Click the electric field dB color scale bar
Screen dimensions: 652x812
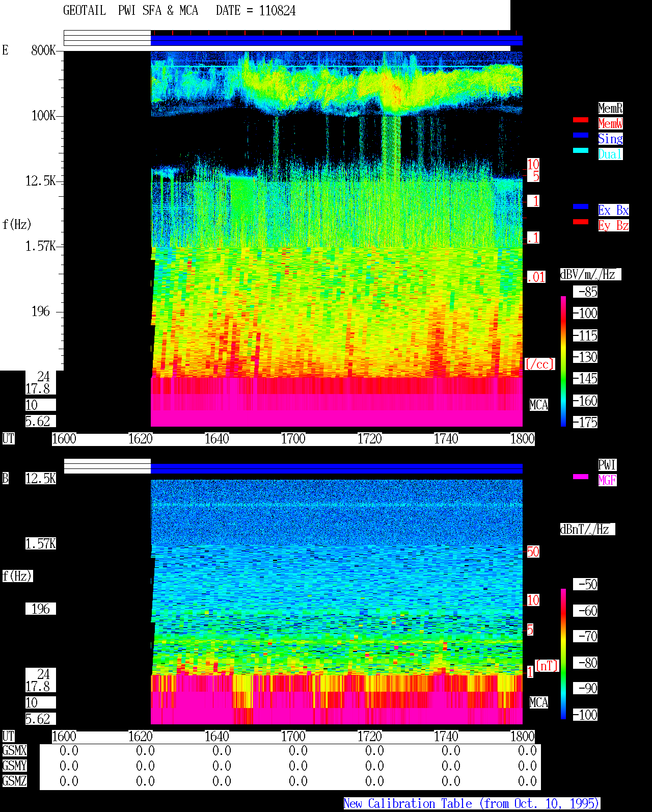pyautogui.click(x=563, y=361)
